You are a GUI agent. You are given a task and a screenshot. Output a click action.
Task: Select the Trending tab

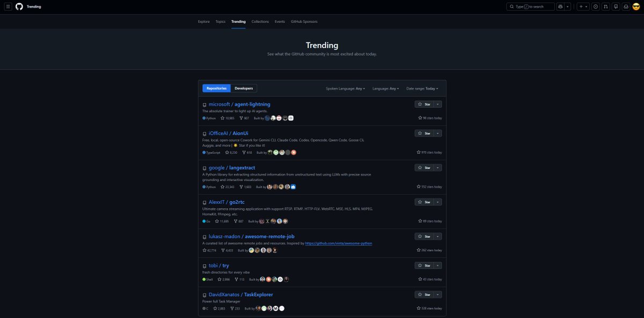pyautogui.click(x=238, y=21)
